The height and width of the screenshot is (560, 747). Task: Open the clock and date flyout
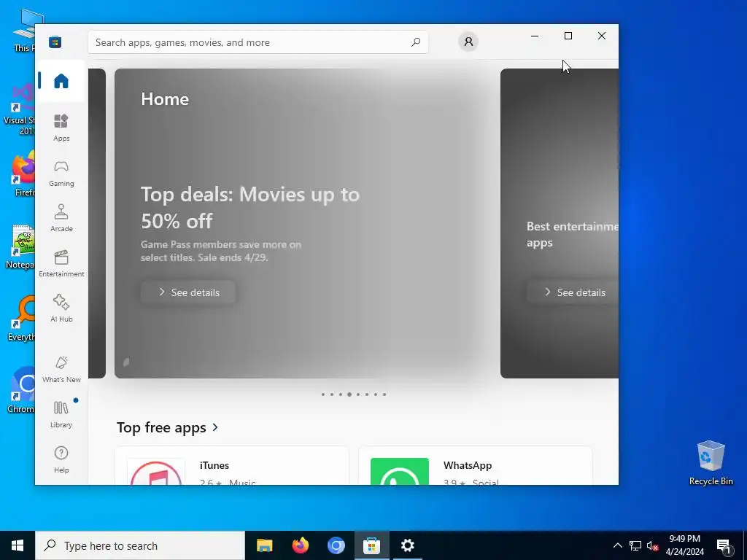[684, 545]
